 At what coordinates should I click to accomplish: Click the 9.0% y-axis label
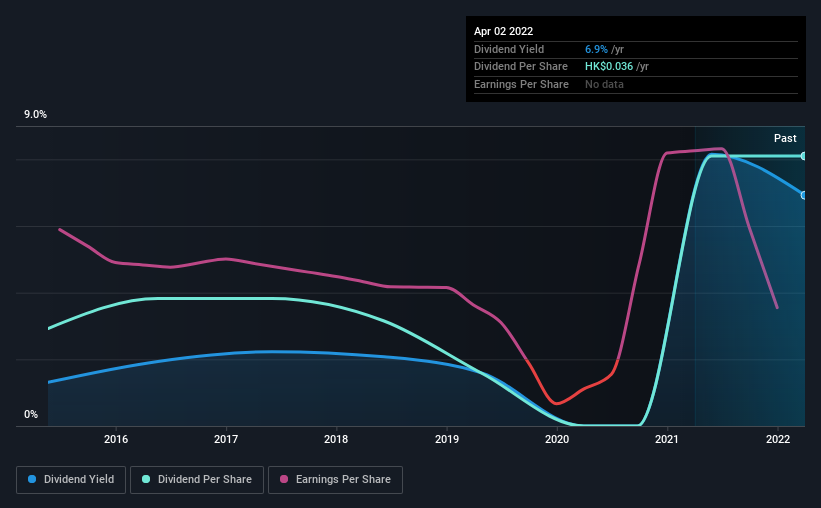point(35,115)
